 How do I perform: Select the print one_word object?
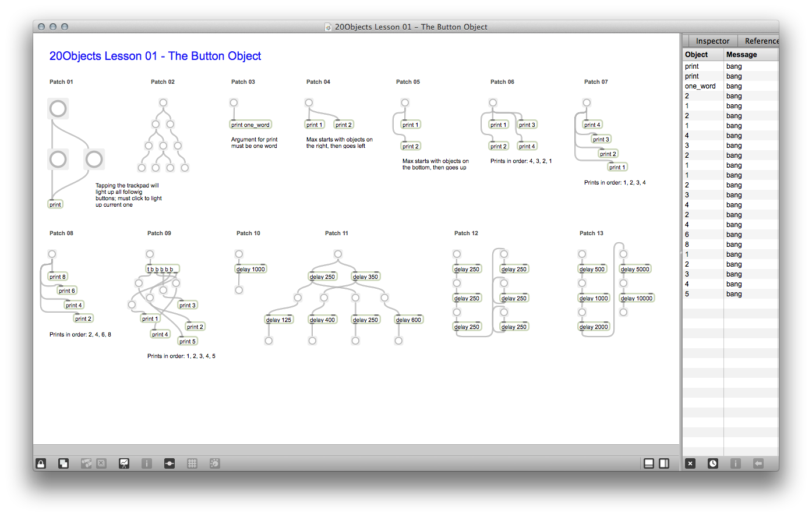250,125
